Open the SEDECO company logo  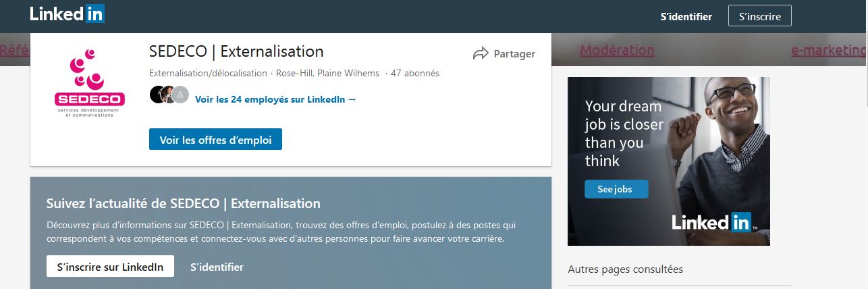90,84
